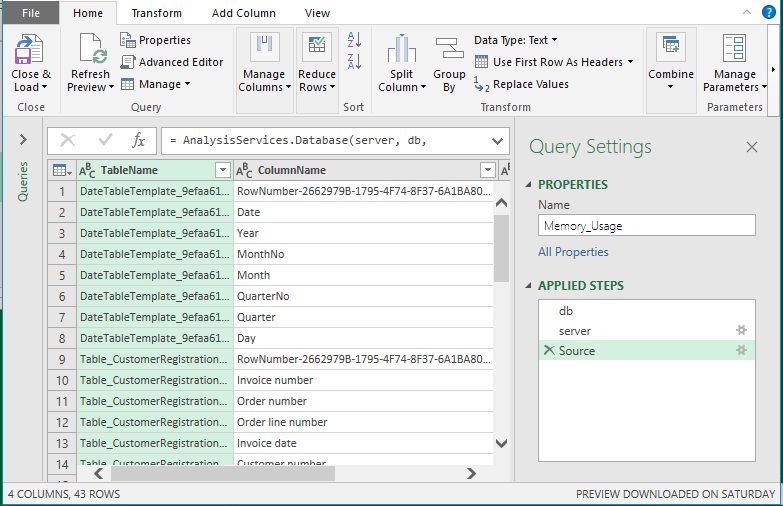Screen dimensions: 783x506
Task: Select the ColumnName column header
Action: (x=366, y=170)
